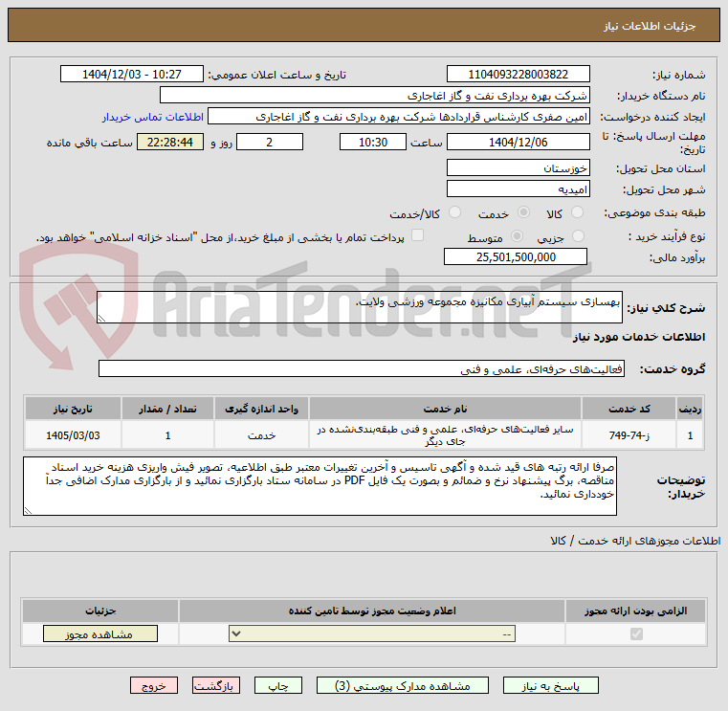Click the مشاهده مجوز button

(x=99, y=633)
